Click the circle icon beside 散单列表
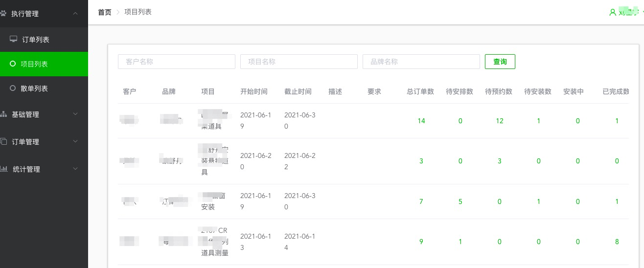Viewport: 644px width, 268px height. (13, 89)
